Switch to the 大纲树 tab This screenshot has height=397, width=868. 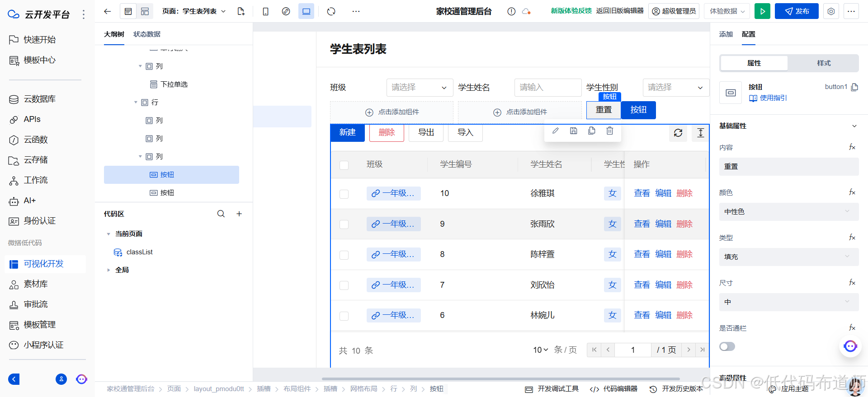114,34
